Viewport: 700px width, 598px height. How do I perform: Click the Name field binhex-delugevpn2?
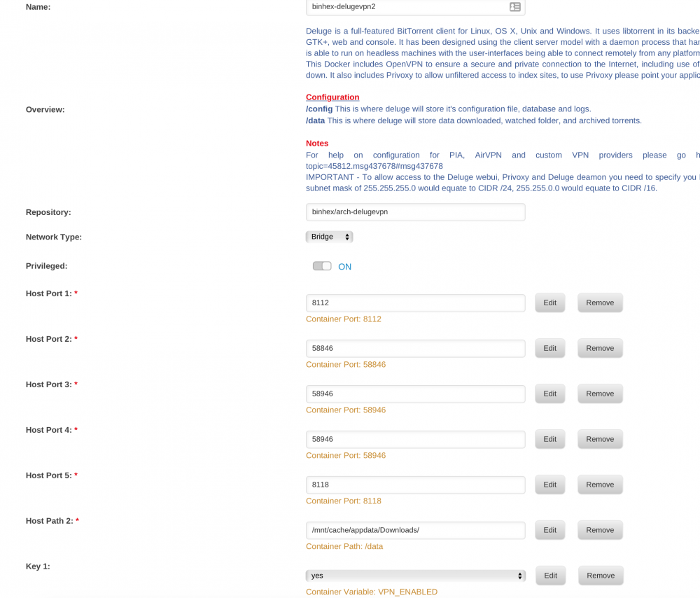click(x=416, y=7)
